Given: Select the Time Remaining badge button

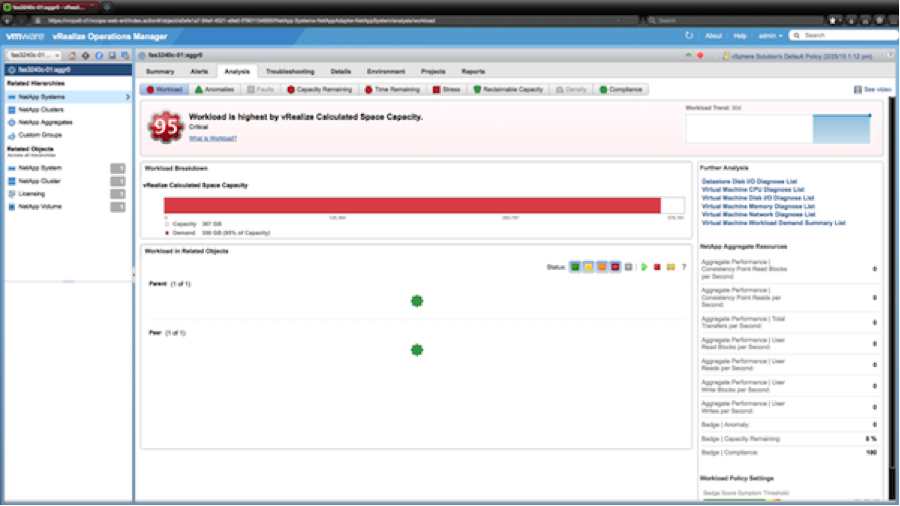Looking at the screenshot, I should 393,89.
